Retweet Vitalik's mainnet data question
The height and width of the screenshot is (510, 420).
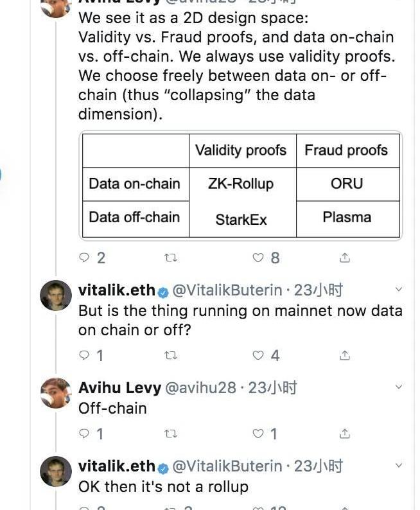[x=171, y=355]
